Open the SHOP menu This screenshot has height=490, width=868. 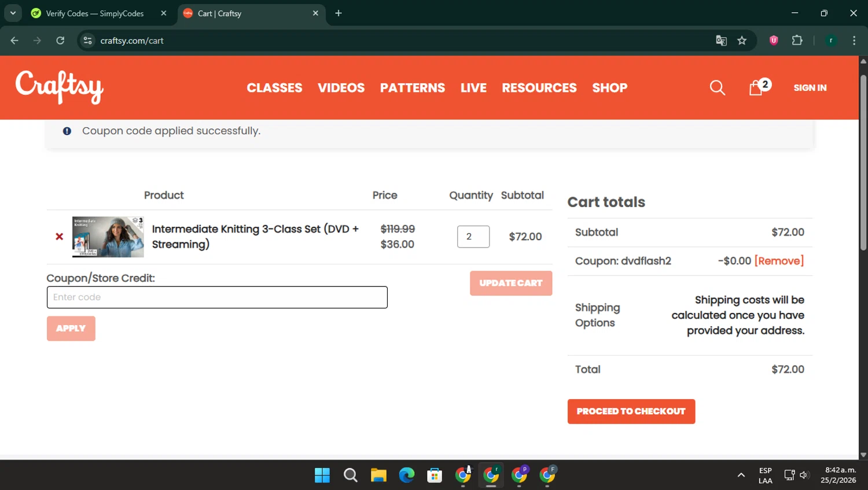[x=610, y=88]
